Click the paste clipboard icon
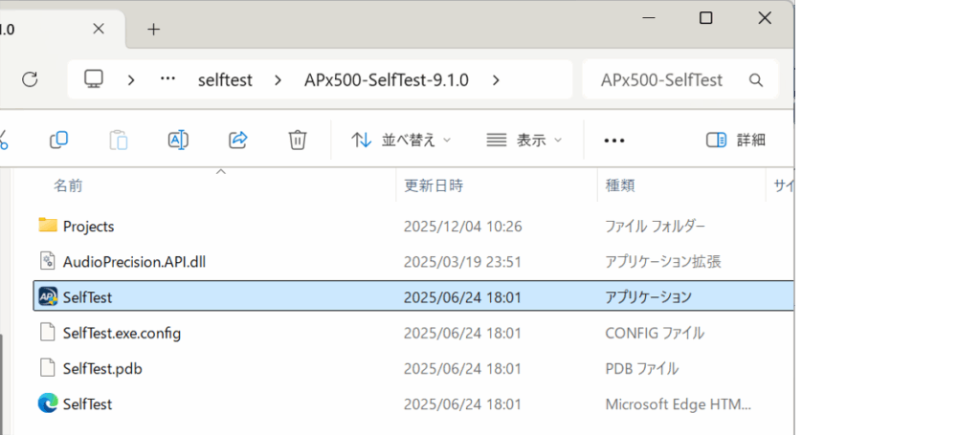Viewport: 980px width, 435px height. click(119, 140)
